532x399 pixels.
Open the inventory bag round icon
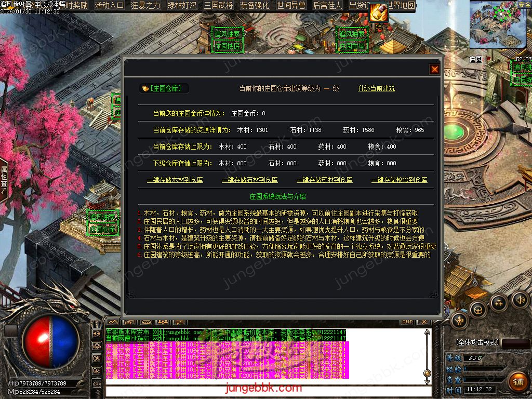pyautogui.click(x=478, y=310)
